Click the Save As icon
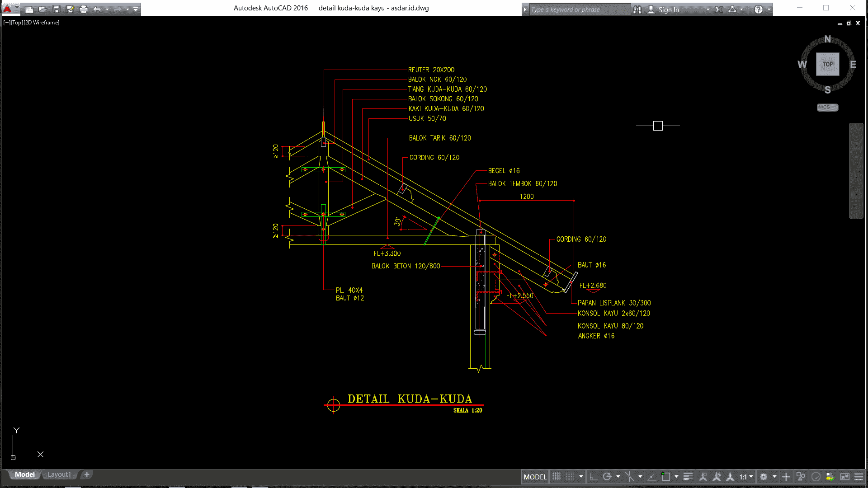The width and height of the screenshot is (868, 488). [70, 9]
